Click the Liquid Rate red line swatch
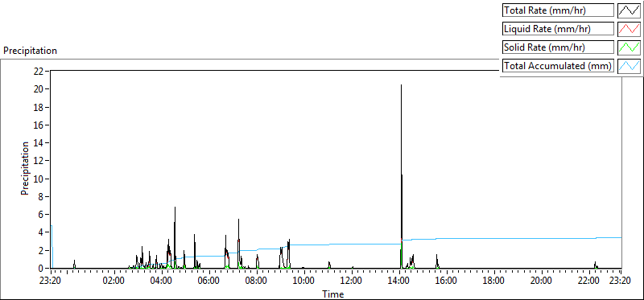Image resolution: width=644 pixels, height=300 pixels. 630,29
